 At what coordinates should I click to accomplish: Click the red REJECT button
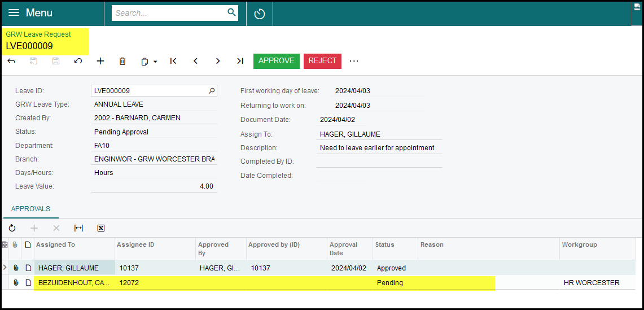point(322,61)
